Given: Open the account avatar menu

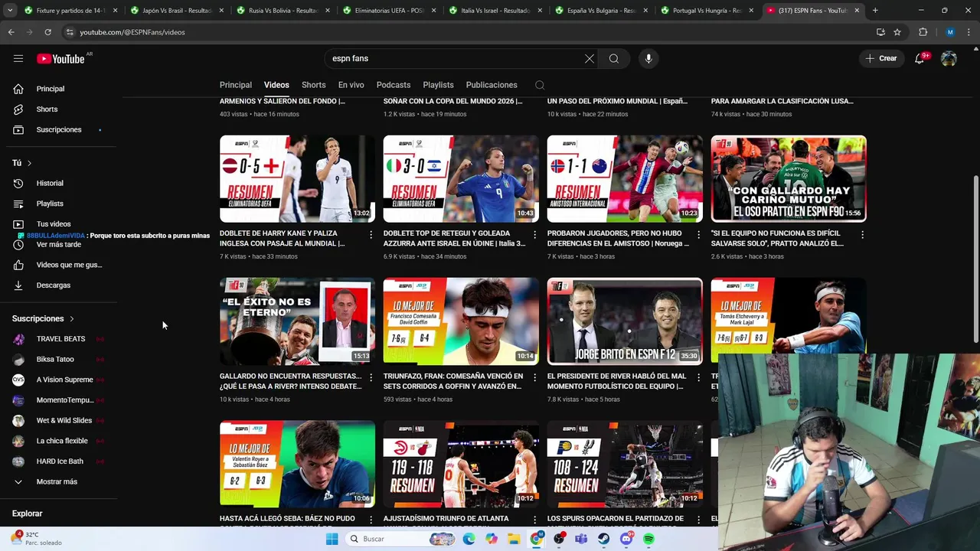Looking at the screenshot, I should 949,58.
